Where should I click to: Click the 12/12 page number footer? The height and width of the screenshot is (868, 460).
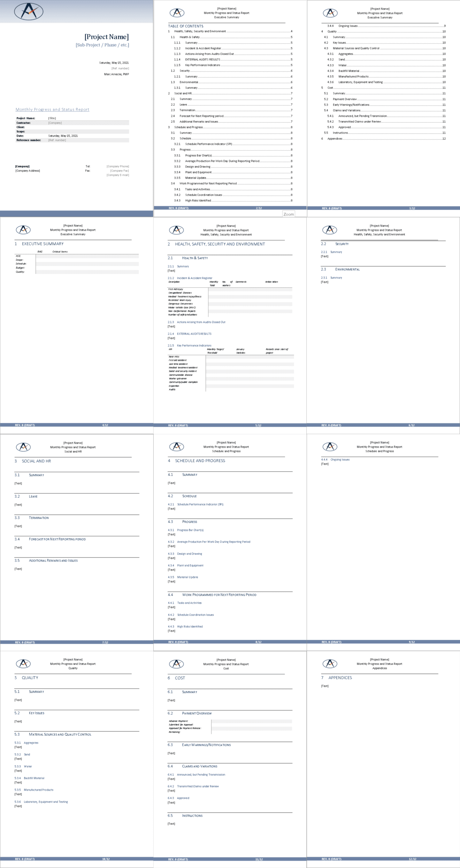413,859
